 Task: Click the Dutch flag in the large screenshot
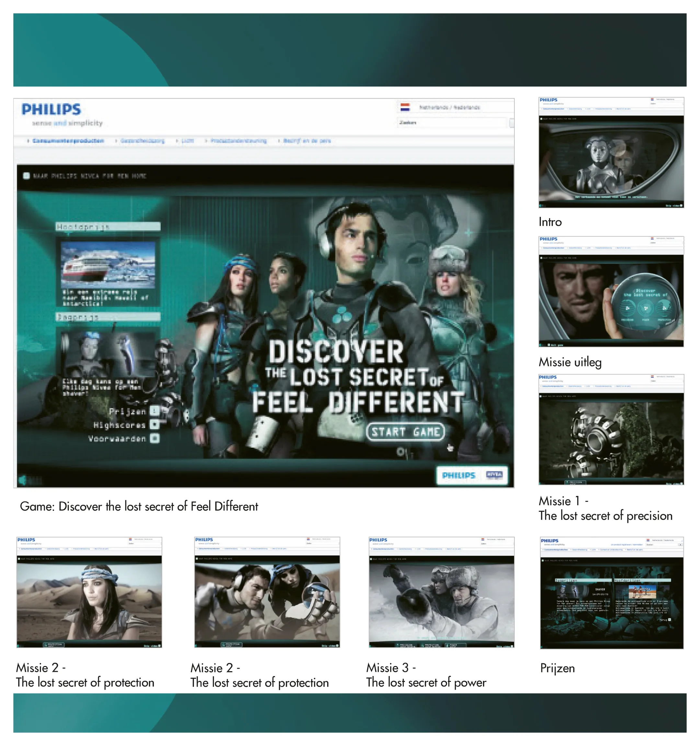[x=405, y=107]
